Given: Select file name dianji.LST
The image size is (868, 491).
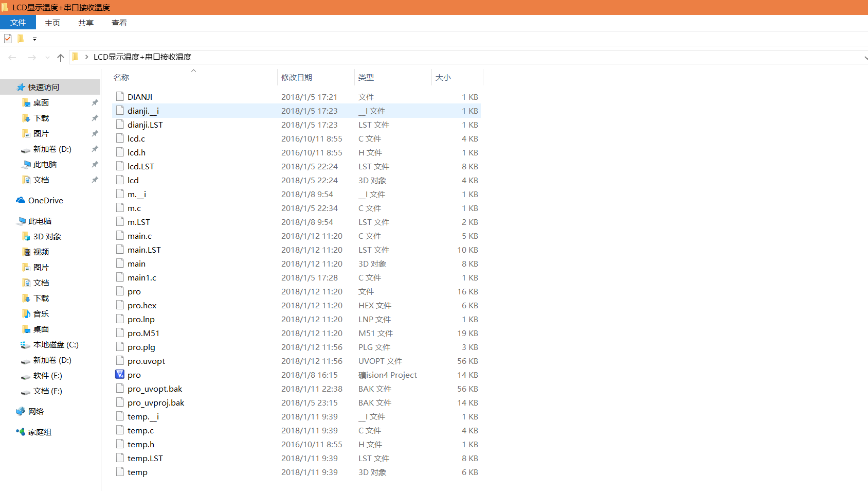Looking at the screenshot, I should (145, 125).
